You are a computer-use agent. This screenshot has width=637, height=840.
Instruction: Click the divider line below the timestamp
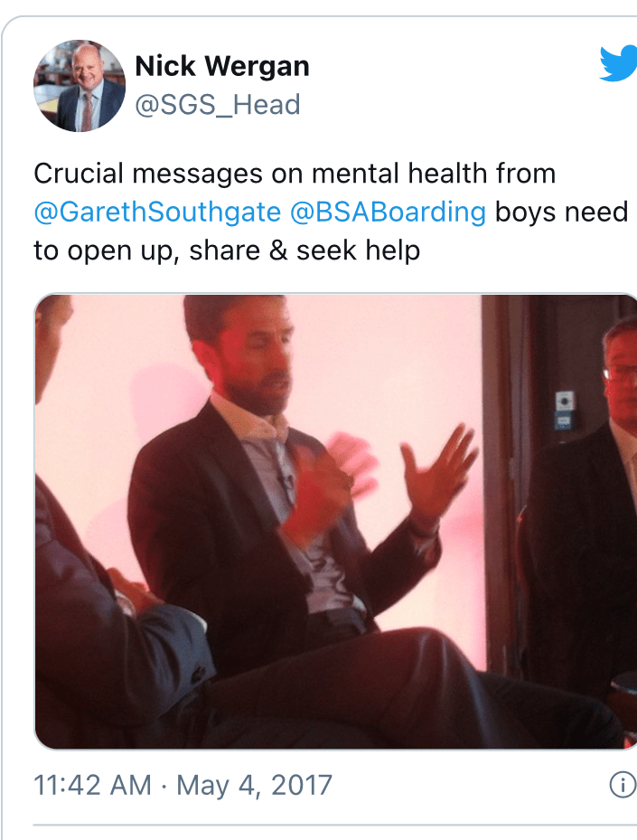335,826
